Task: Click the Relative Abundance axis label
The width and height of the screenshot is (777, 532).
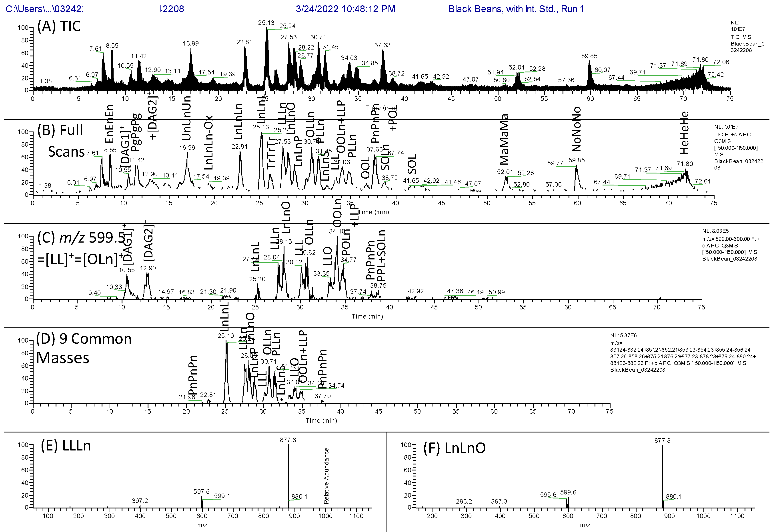Action: (x=326, y=476)
